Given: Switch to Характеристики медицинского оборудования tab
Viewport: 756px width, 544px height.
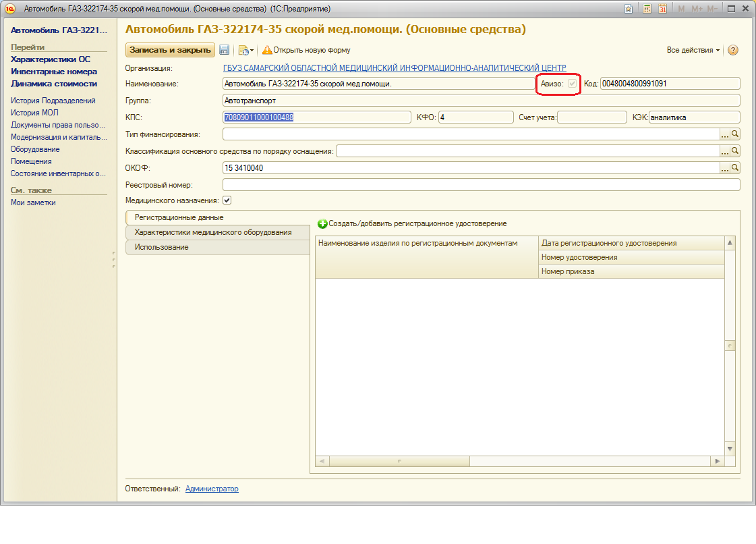Looking at the screenshot, I should point(213,232).
